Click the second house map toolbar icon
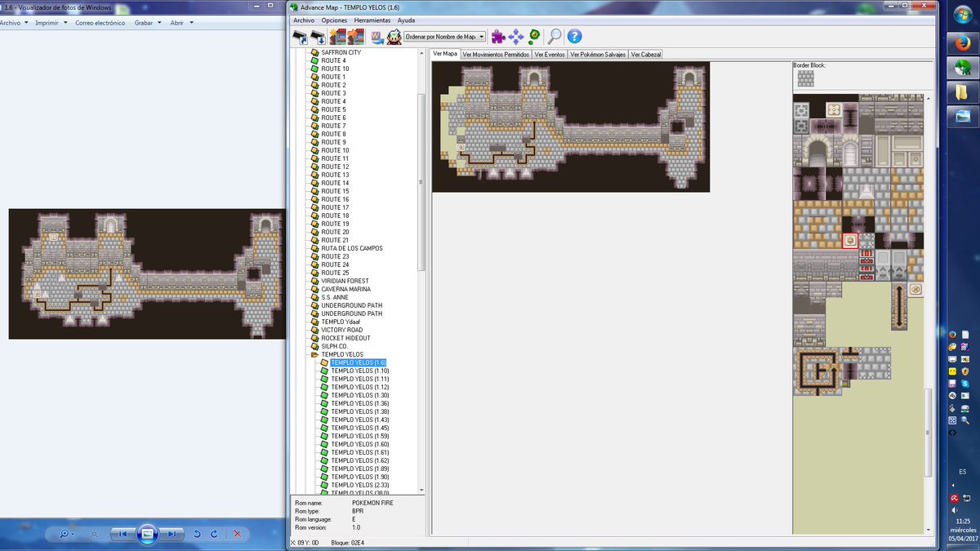 355,36
